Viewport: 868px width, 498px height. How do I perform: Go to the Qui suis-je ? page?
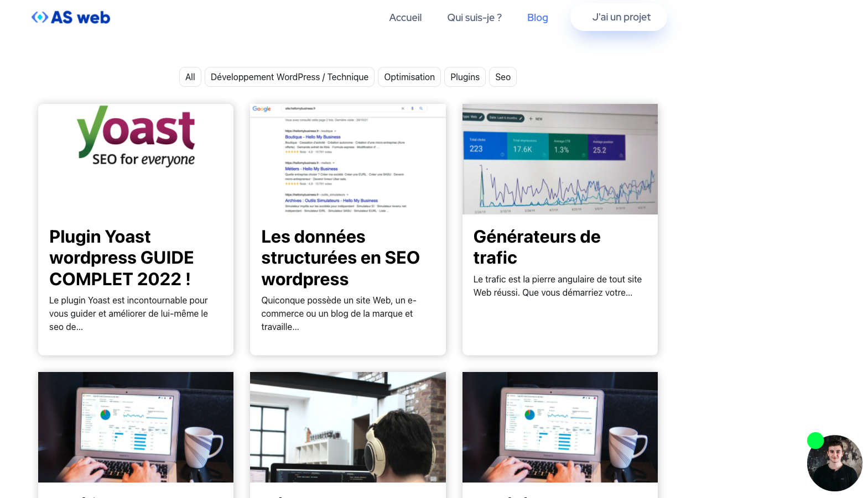(474, 18)
